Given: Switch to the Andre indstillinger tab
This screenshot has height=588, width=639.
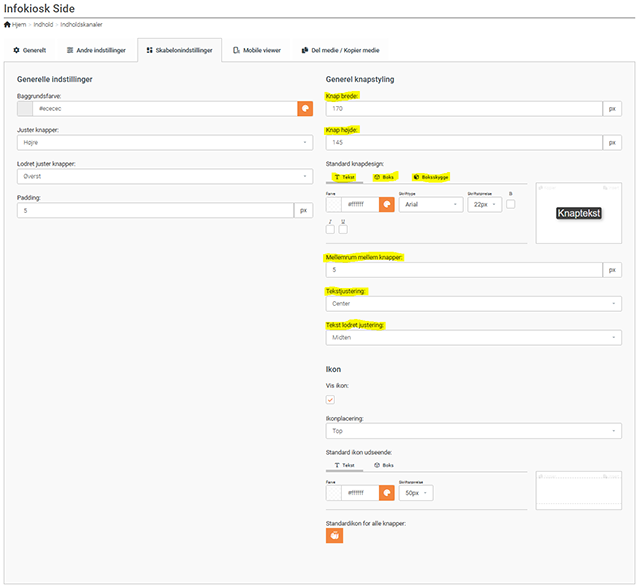Looking at the screenshot, I should 97,50.
